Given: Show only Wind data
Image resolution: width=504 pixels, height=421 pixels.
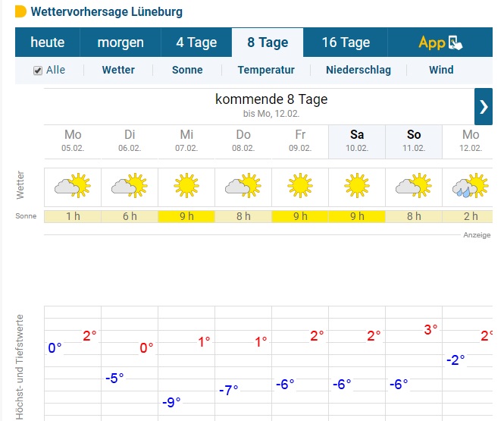Looking at the screenshot, I should coord(441,70).
